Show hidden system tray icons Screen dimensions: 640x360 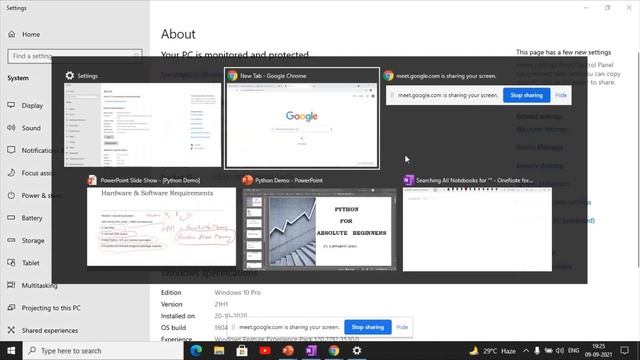[x=526, y=351]
